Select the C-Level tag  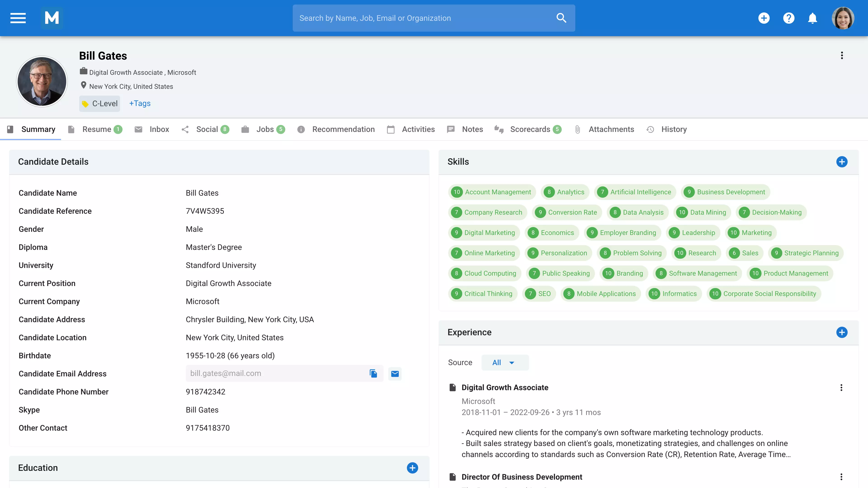[99, 103]
